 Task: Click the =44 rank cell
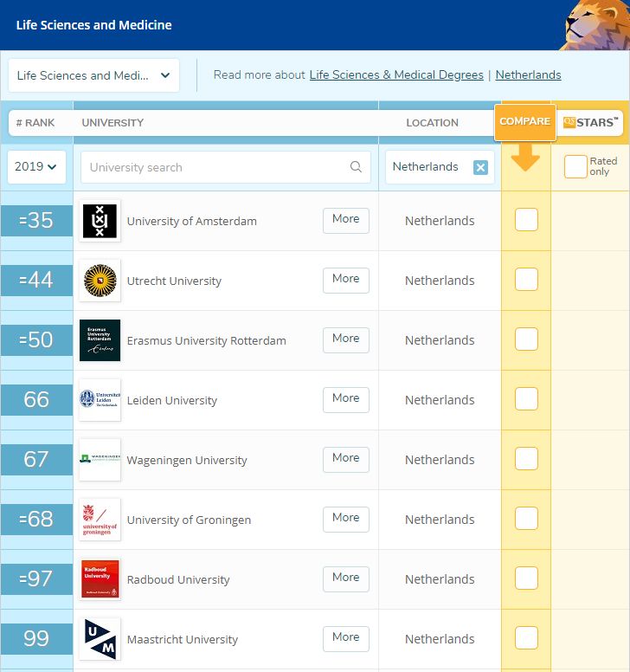point(37,280)
